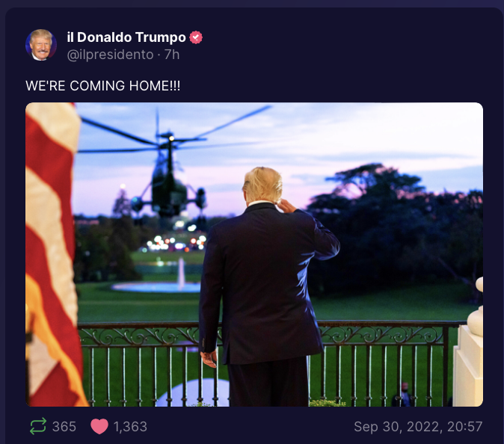Click the man's saluting hand in photo
This screenshot has height=444, width=504.
tap(286, 206)
